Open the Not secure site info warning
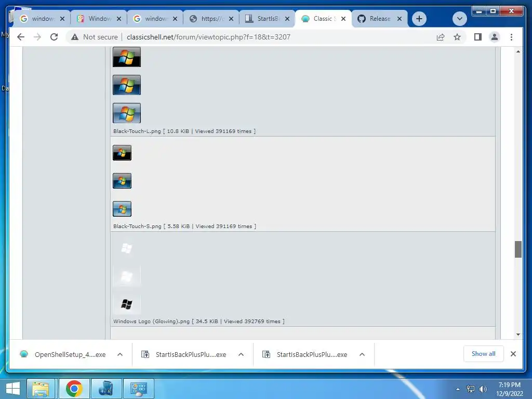This screenshot has width=532, height=399. 95,37
